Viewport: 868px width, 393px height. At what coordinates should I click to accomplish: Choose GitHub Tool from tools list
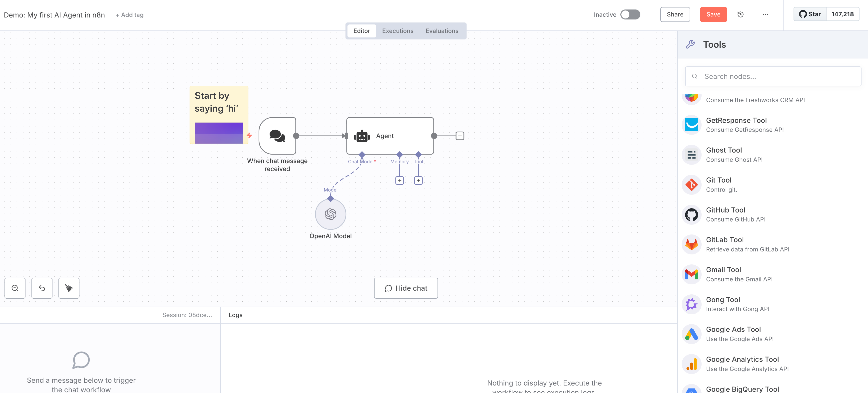point(725,214)
